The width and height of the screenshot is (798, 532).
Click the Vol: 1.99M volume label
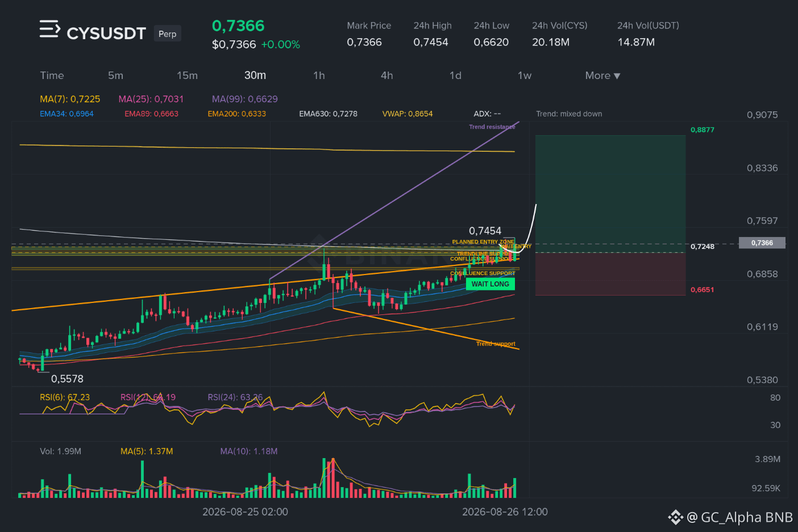pyautogui.click(x=60, y=451)
